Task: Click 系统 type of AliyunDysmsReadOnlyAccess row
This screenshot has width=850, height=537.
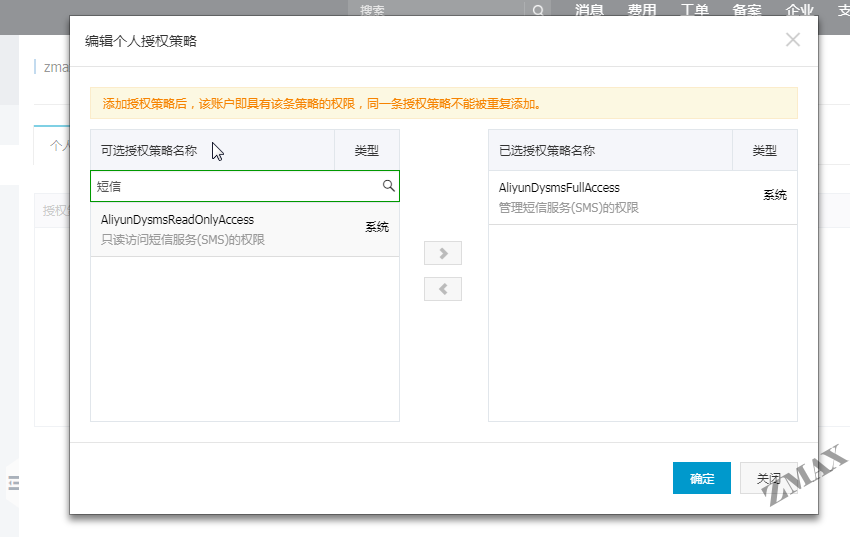Action: coord(377,227)
